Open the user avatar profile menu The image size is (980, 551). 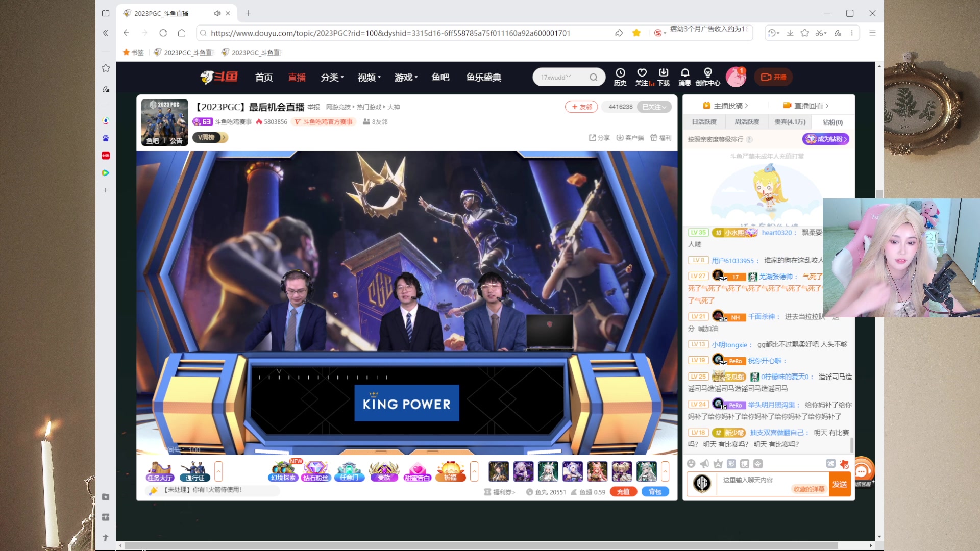click(736, 77)
